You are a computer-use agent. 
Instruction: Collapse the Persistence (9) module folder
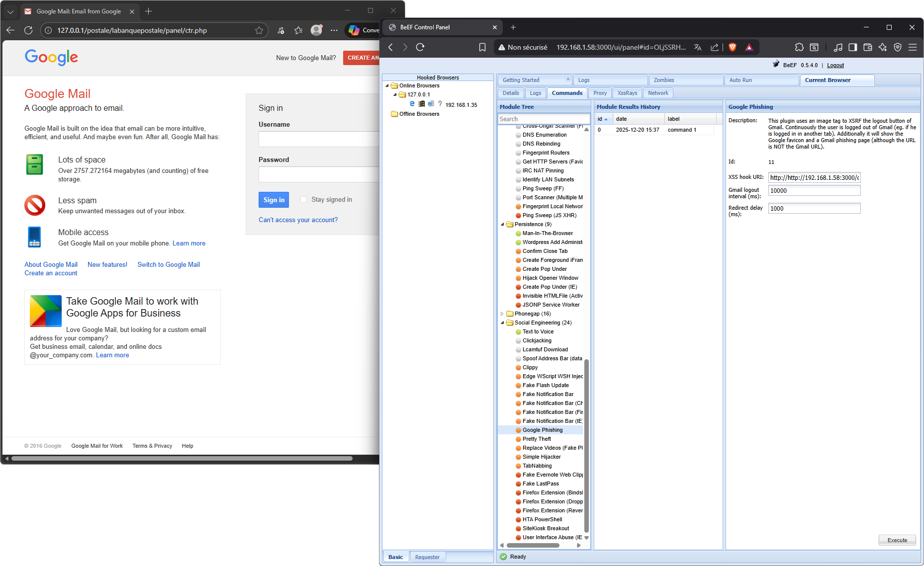(502, 225)
